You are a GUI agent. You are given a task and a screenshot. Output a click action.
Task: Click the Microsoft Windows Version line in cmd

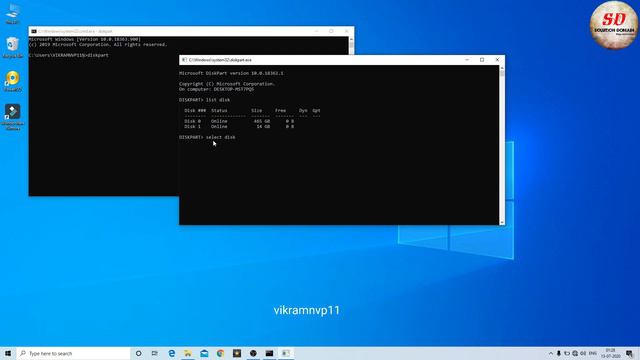pos(84,39)
